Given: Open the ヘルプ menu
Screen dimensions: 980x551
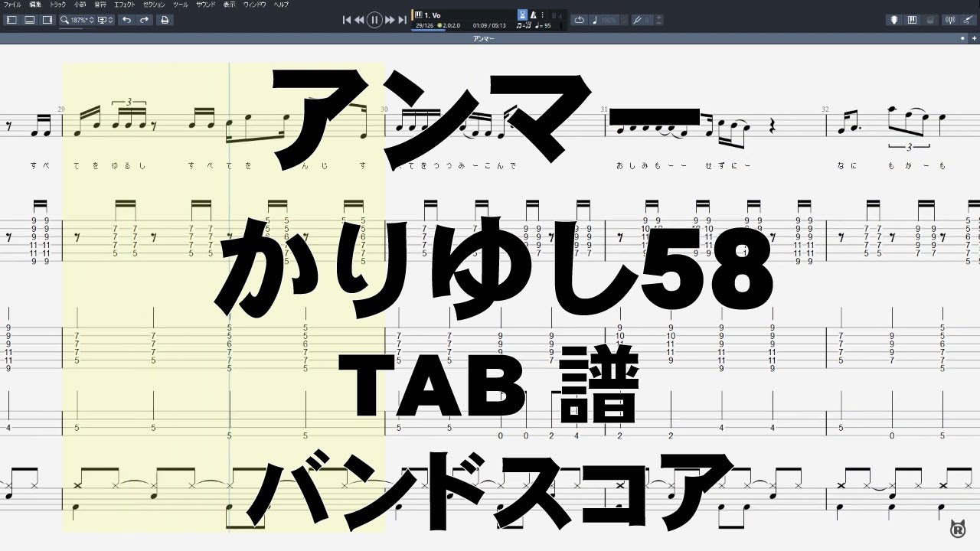Looking at the screenshot, I should click(281, 5).
